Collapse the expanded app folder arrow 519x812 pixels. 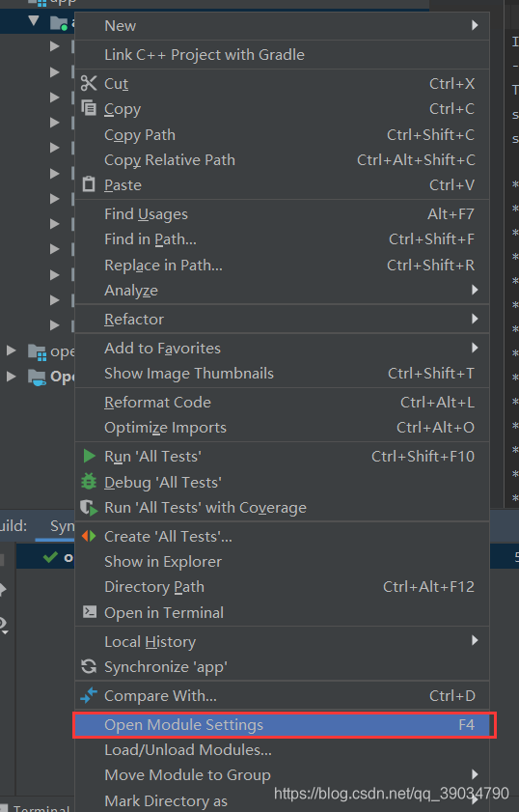pos(34,21)
